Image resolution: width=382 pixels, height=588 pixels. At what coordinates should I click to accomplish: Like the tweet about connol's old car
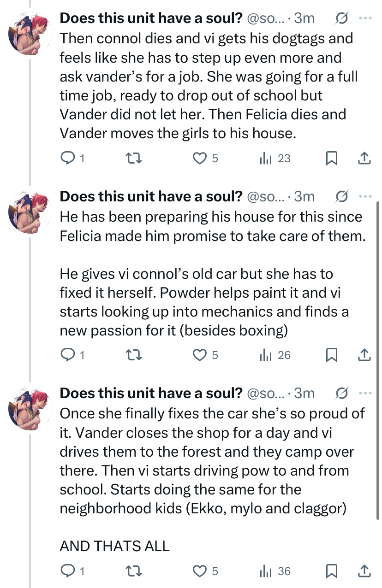coord(199,355)
